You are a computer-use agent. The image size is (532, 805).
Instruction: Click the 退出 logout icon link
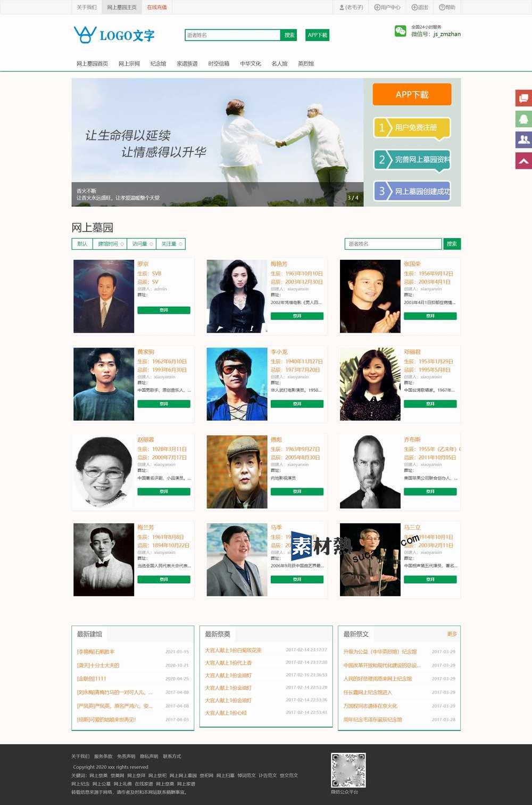click(420, 7)
